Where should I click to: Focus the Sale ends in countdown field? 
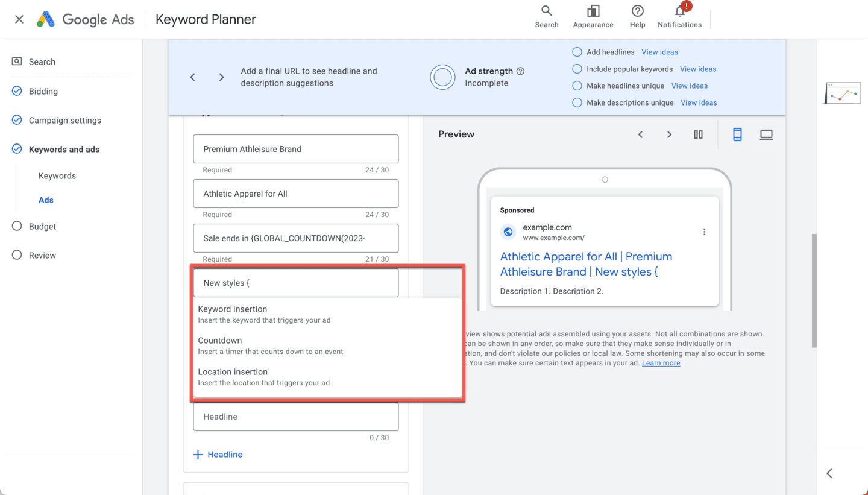pos(296,238)
